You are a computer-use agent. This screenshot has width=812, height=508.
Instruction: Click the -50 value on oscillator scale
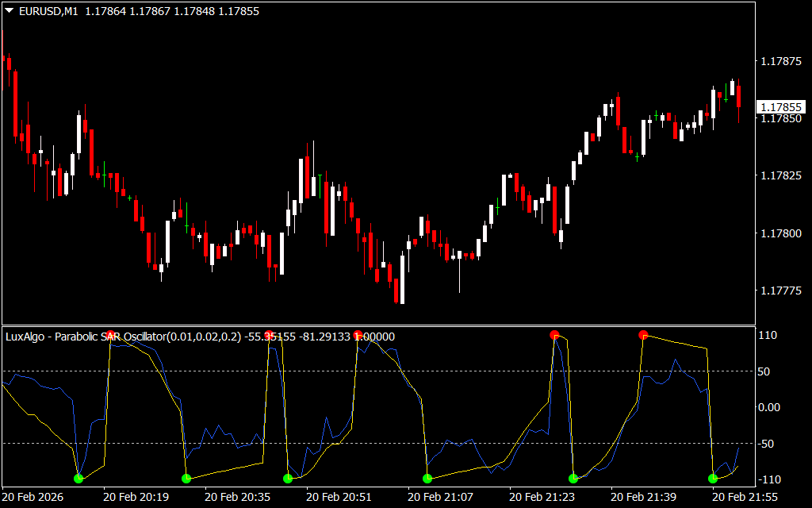[x=770, y=443]
